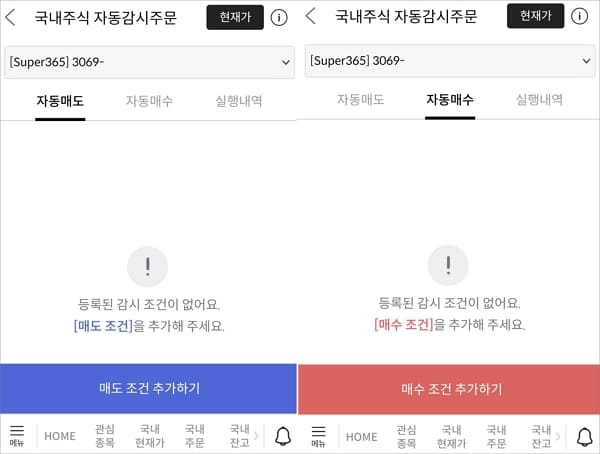600x454 pixels.
Task: Expand account dropdown on right screen
Action: 584,61
